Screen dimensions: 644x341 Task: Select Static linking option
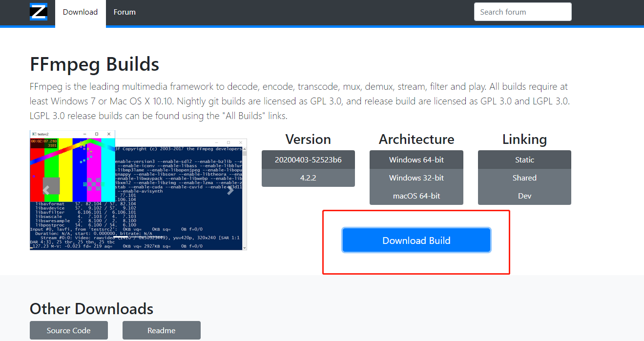pyautogui.click(x=524, y=160)
